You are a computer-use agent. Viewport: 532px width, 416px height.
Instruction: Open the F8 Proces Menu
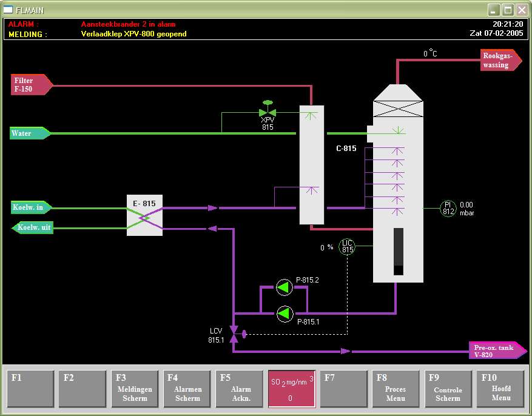click(x=396, y=389)
